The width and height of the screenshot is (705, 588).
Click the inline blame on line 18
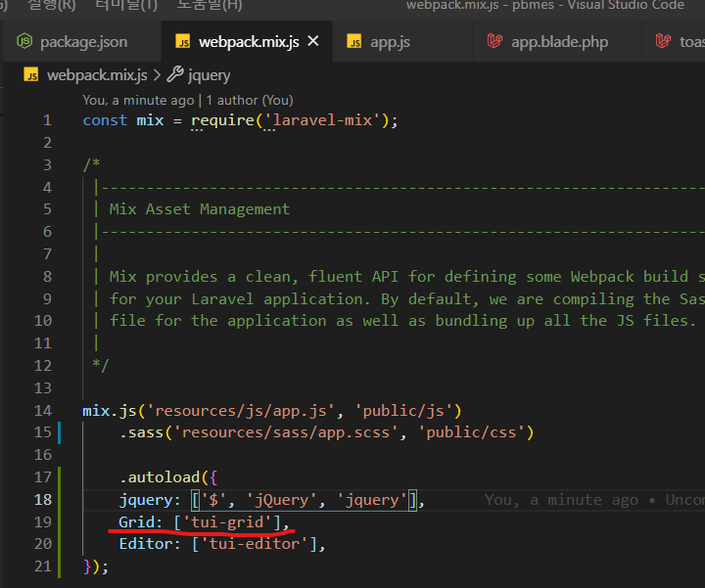[594, 500]
